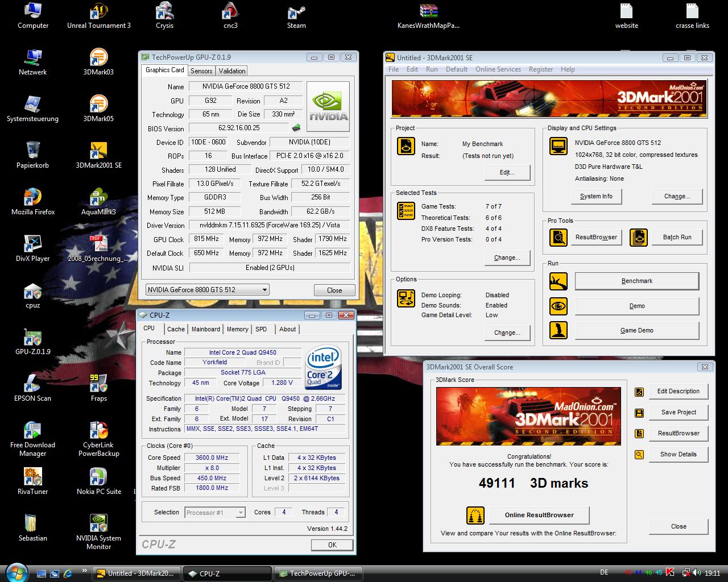Click the System Info button
The image size is (728, 582).
596,196
